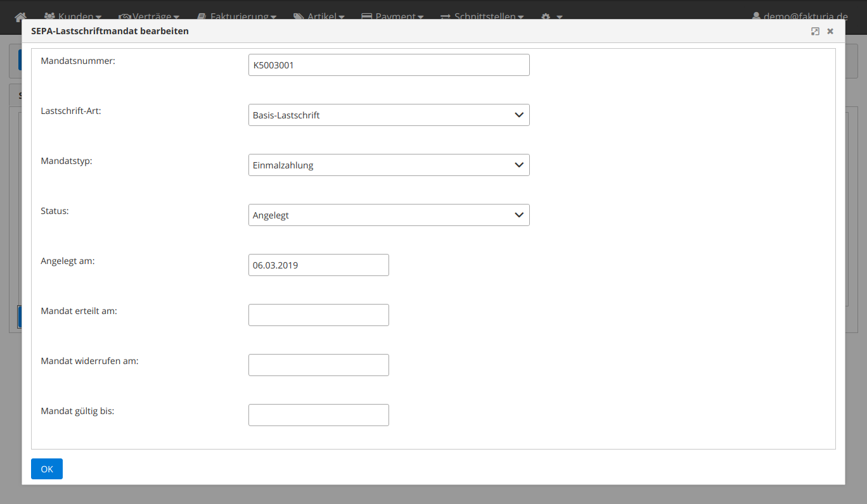Close the SEPA-Lastschriftmandat dialog
Screen dimensions: 867x504
click(x=830, y=31)
